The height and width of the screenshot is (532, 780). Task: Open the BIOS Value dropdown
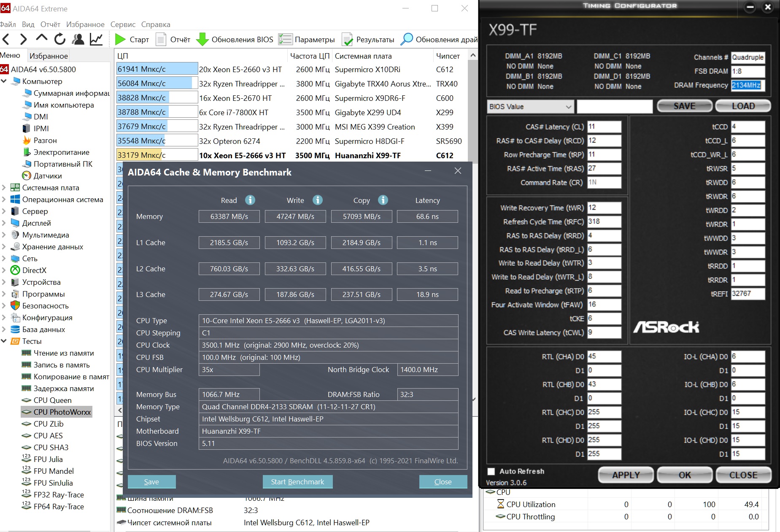coord(531,107)
